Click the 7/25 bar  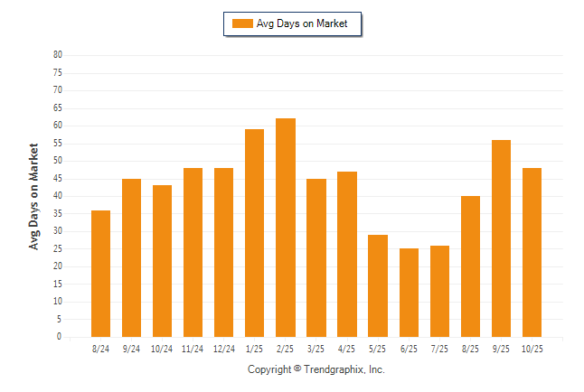(x=439, y=291)
